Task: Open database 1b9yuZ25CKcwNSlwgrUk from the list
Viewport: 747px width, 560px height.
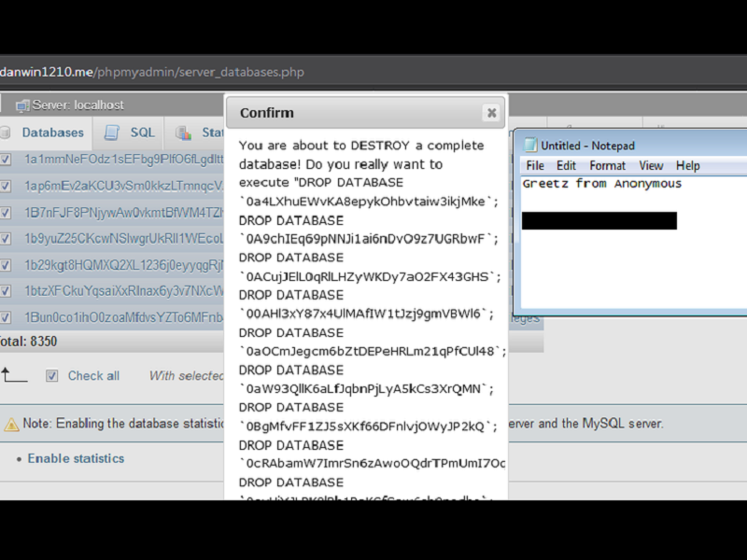Action: (x=124, y=239)
